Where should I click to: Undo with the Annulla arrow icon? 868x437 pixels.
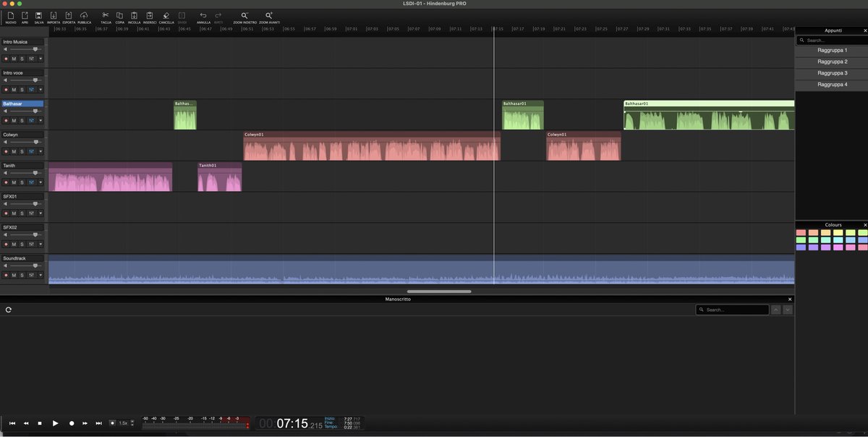pos(203,15)
